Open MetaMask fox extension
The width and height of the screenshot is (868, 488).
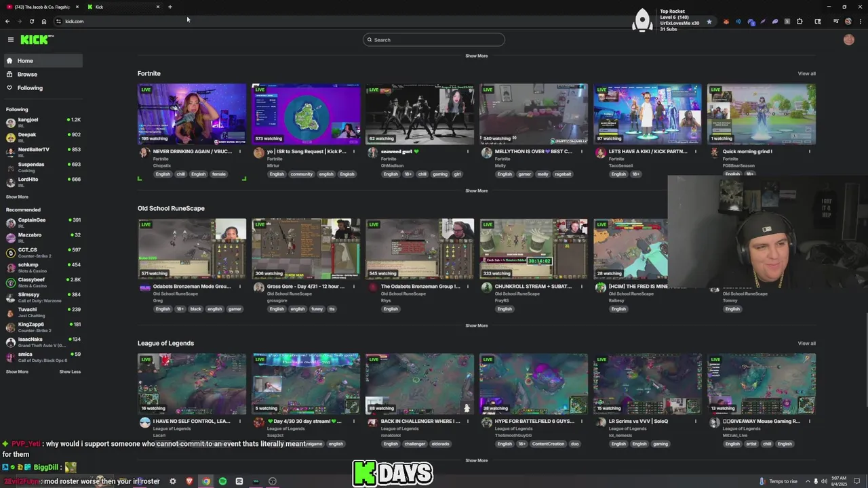(x=726, y=21)
